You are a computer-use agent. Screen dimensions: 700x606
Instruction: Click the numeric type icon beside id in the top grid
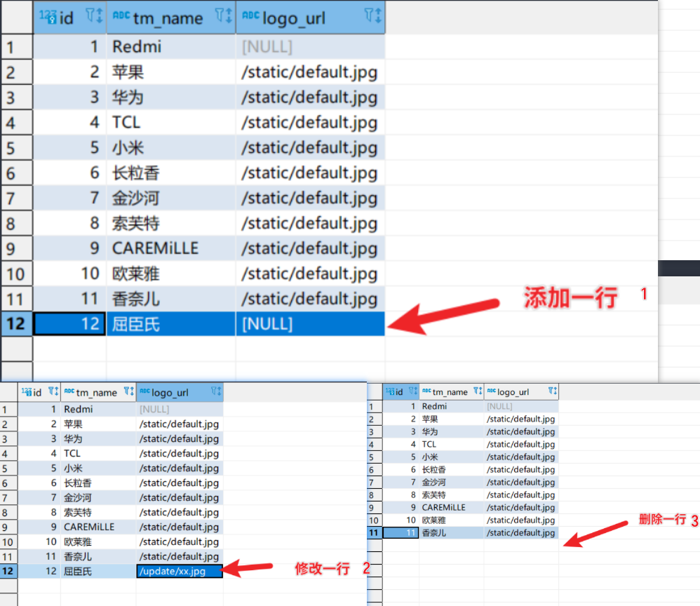pos(48,17)
